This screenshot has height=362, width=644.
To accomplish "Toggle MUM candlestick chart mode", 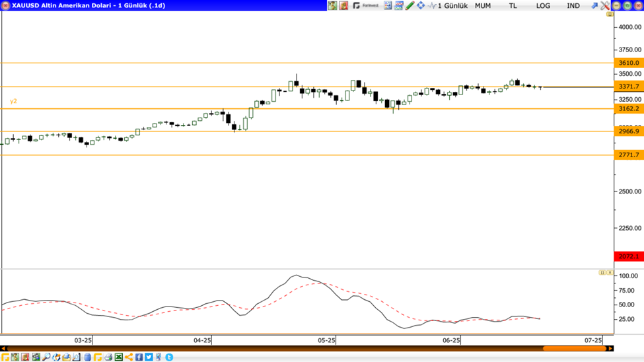I will [483, 5].
